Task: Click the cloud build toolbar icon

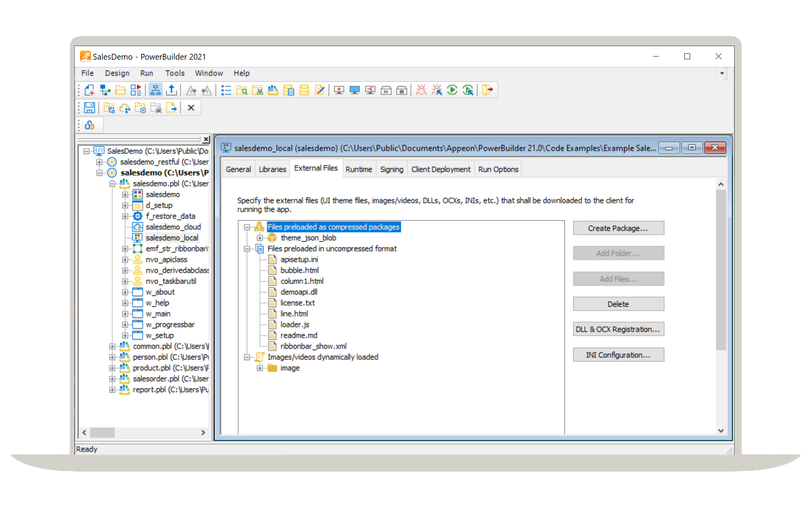Action: point(125,108)
